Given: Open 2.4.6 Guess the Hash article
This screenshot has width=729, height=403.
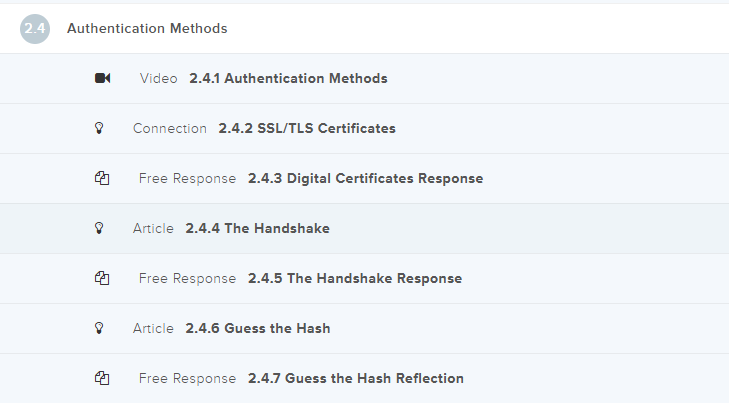Looking at the screenshot, I should pyautogui.click(x=257, y=328).
